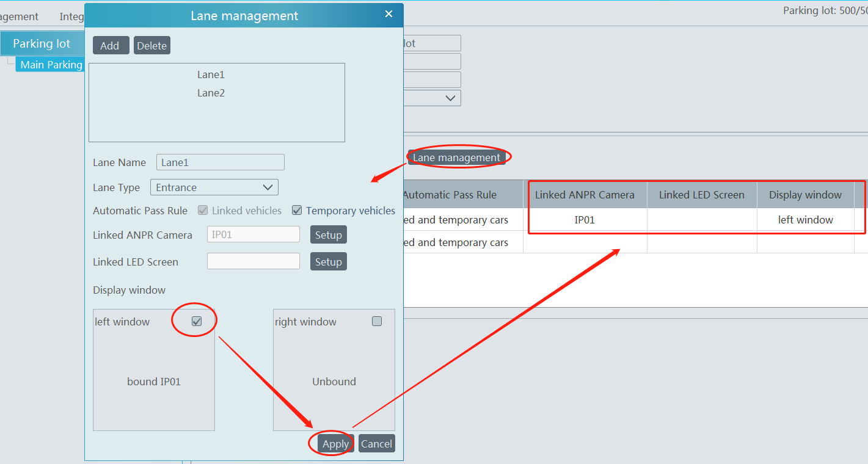Toggle the Linked vehicles checkbox
The image size is (868, 464).
pyautogui.click(x=203, y=211)
